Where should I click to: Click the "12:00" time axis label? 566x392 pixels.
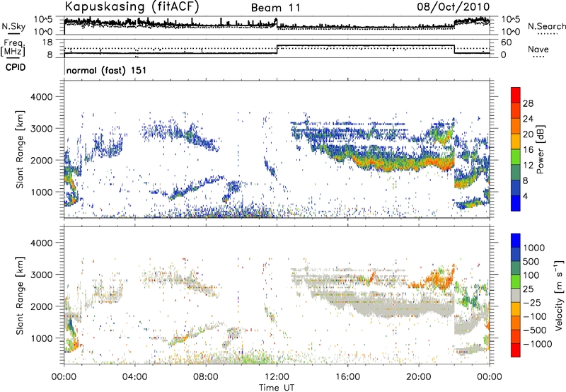coord(277,377)
